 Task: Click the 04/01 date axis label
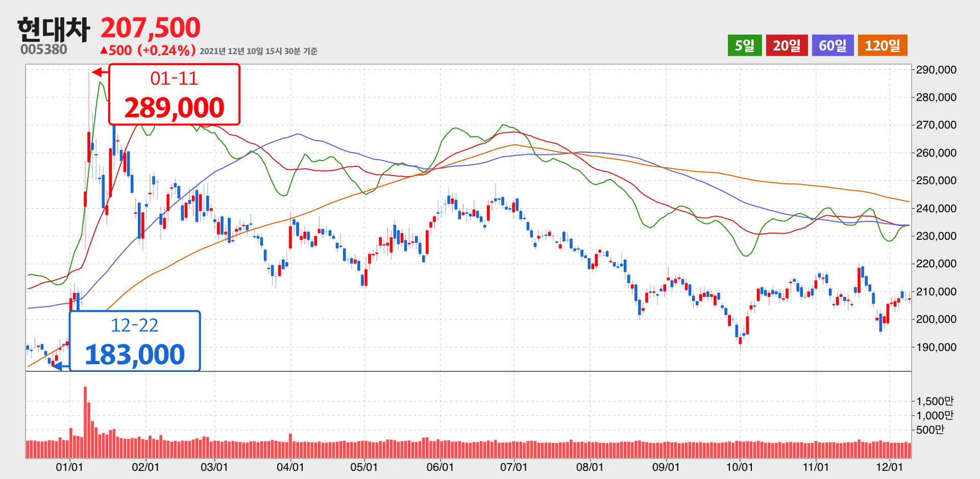pyautogui.click(x=290, y=467)
